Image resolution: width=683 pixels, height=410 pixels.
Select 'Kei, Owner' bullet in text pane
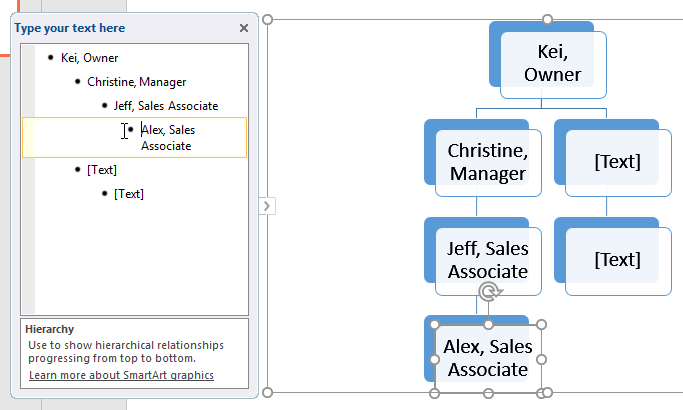[x=89, y=58]
